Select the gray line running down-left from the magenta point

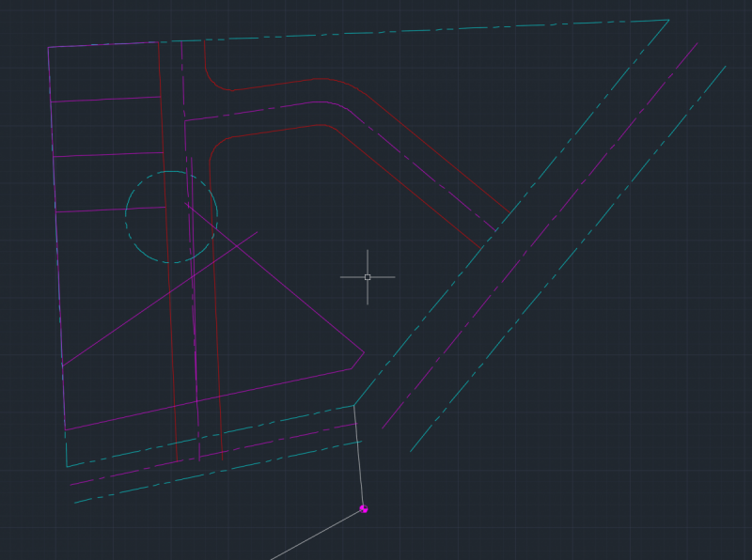[317, 535]
